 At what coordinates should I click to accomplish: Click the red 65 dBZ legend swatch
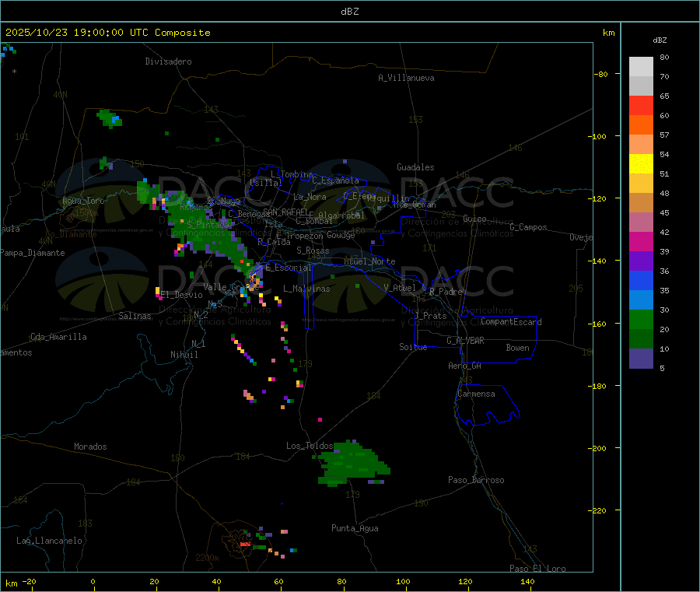point(641,105)
